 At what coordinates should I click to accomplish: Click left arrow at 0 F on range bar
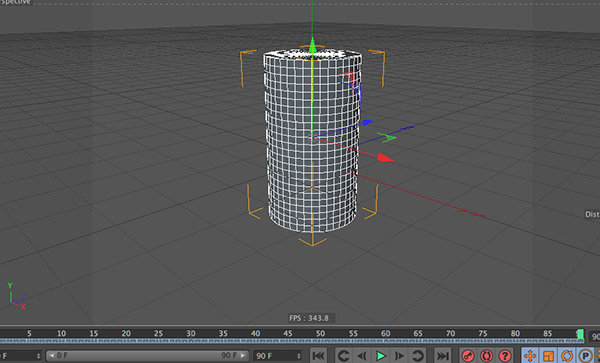tap(52, 356)
